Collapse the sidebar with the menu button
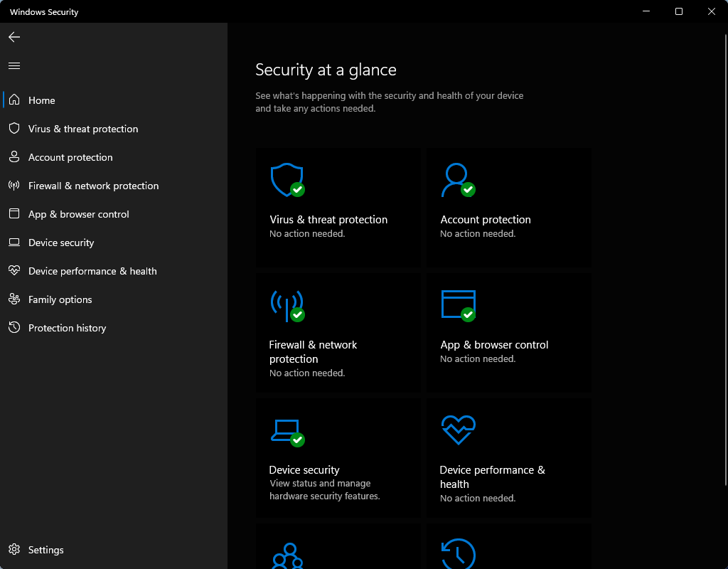The height and width of the screenshot is (569, 728). pos(14,65)
